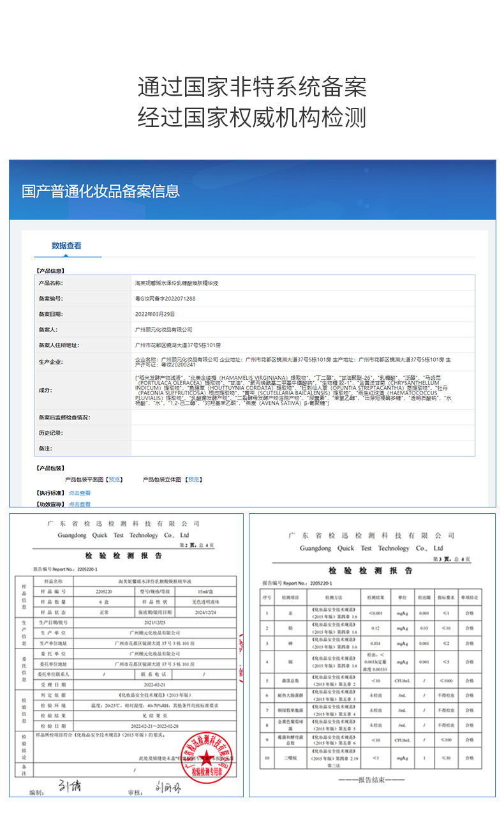This screenshot has width=504, height=826.
Task: Click the 产品名称 row label
Action: [x=51, y=283]
